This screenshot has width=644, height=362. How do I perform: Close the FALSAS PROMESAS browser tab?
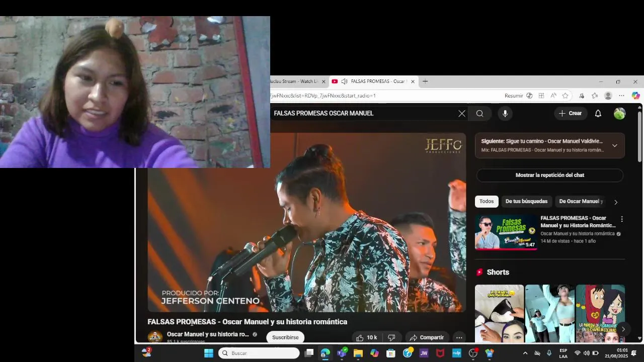coord(413,81)
